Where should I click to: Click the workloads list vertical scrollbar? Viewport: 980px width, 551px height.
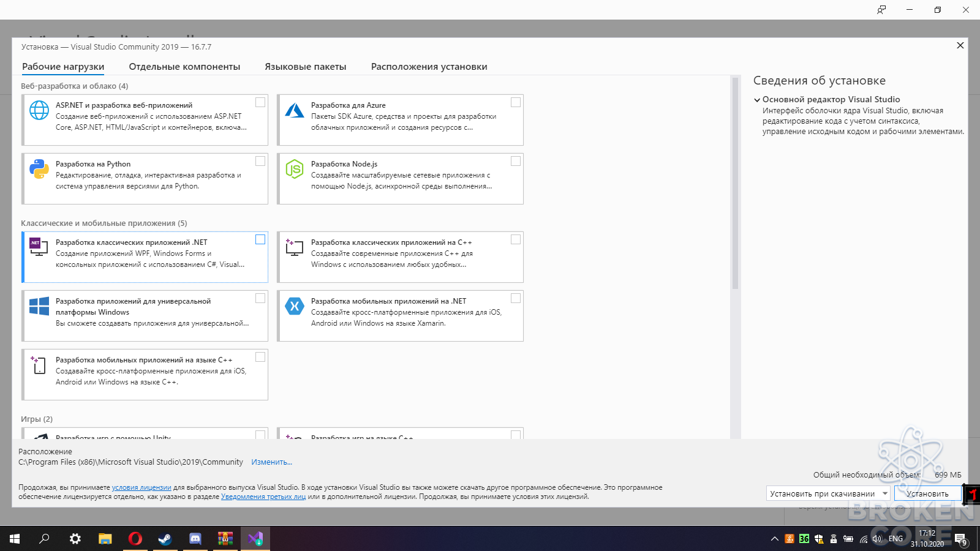[735, 182]
